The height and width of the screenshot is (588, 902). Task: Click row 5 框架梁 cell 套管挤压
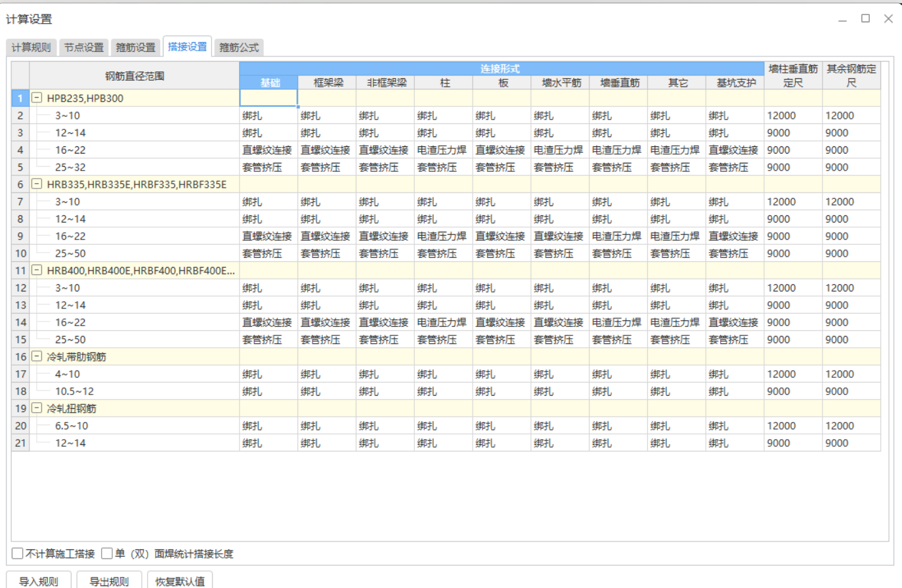point(327,167)
